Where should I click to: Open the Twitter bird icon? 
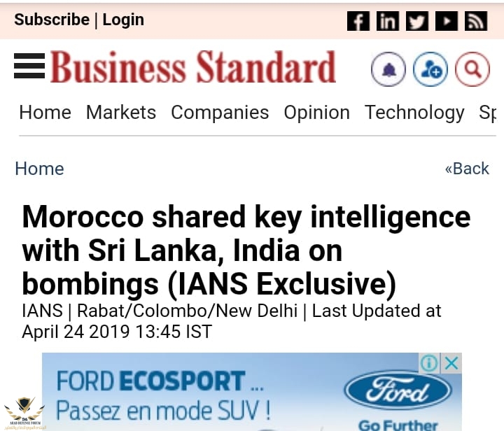(x=417, y=21)
